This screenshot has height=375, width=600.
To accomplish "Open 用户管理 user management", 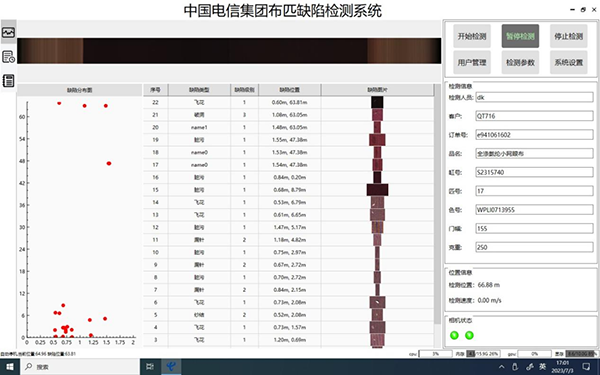I will point(472,62).
